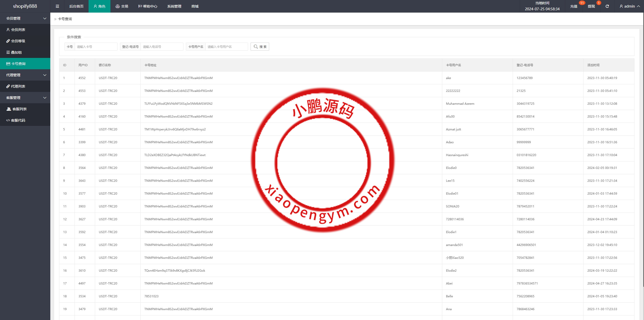Image resolution: width=644 pixels, height=320 pixels.
Task: Open 叠加组 in sidebar
Action: pyautogui.click(x=16, y=52)
